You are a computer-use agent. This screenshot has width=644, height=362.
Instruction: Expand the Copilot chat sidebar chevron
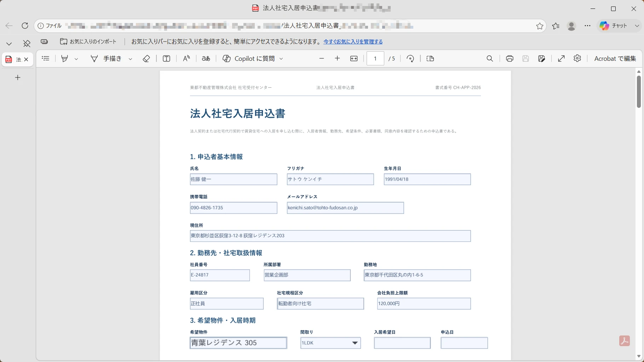[637, 26]
